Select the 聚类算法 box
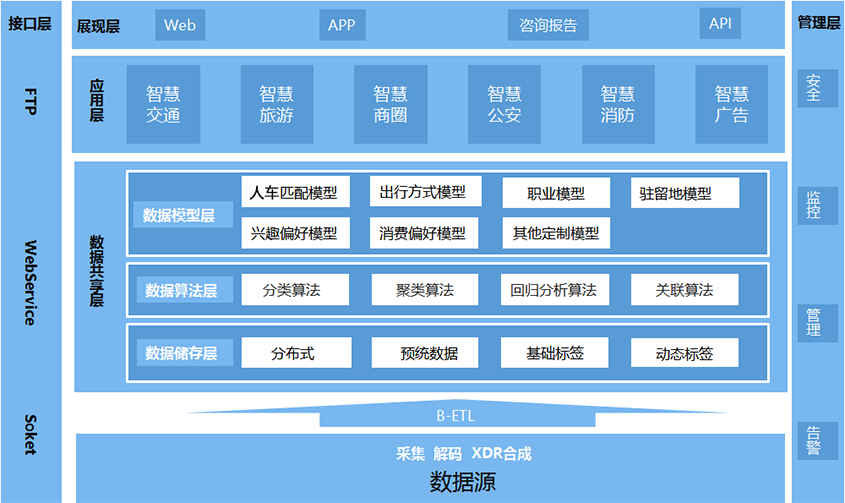The height and width of the screenshot is (503, 845). (x=424, y=290)
